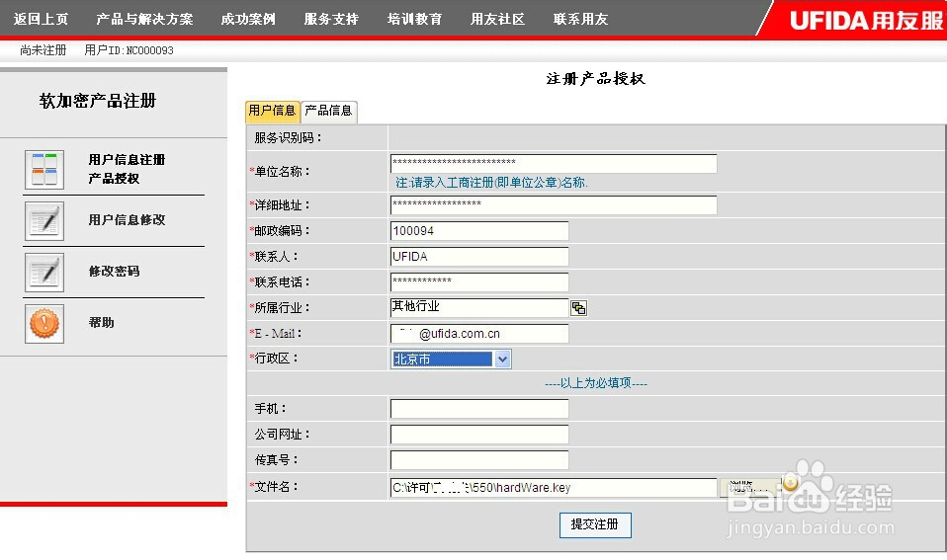Click the 所属行业 field showing 其他行业

coord(479,308)
